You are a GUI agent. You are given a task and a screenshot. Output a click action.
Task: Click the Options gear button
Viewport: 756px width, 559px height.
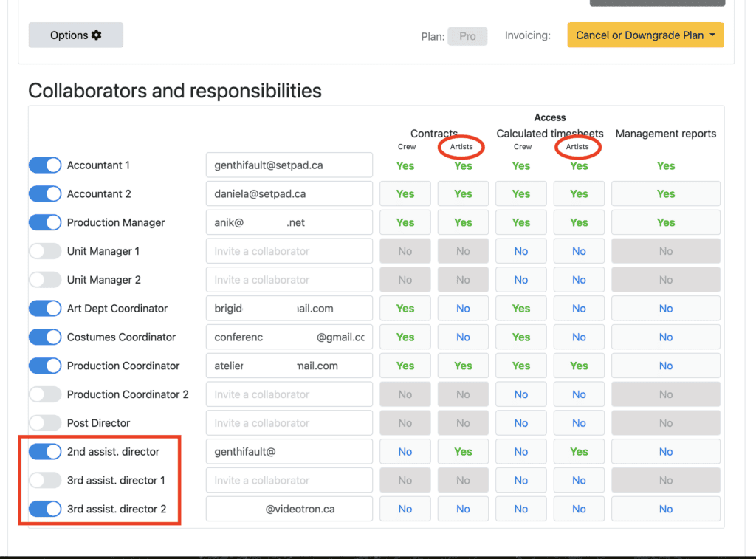(x=75, y=35)
